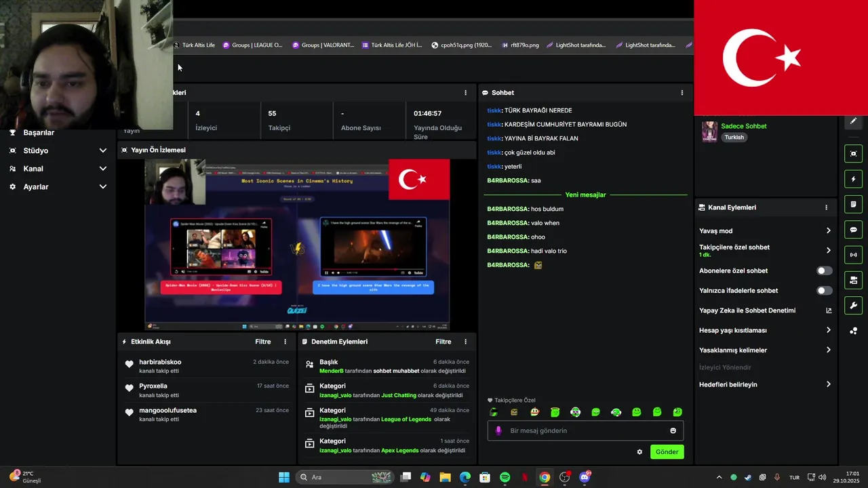This screenshot has width=868, height=488.
Task: Toggle the moderation log document icon in the right sidebar
Action: coord(854,205)
